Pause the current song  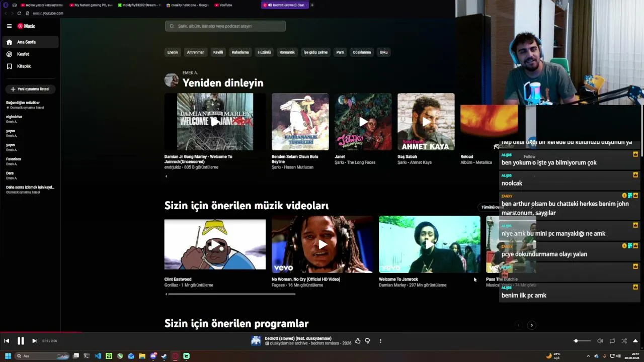click(x=21, y=341)
